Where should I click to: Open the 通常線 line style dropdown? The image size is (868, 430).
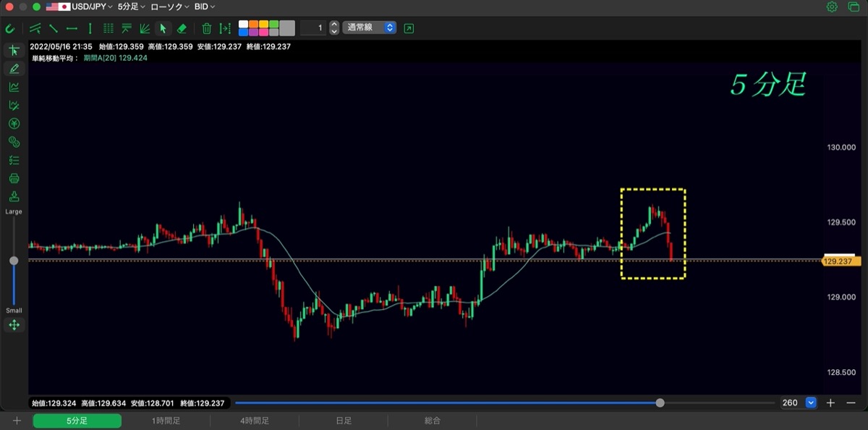click(370, 28)
